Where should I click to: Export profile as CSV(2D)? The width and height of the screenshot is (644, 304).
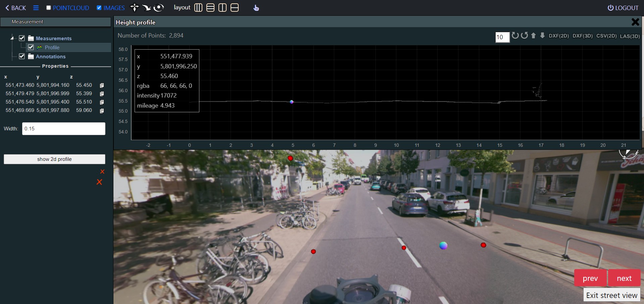[x=606, y=36]
